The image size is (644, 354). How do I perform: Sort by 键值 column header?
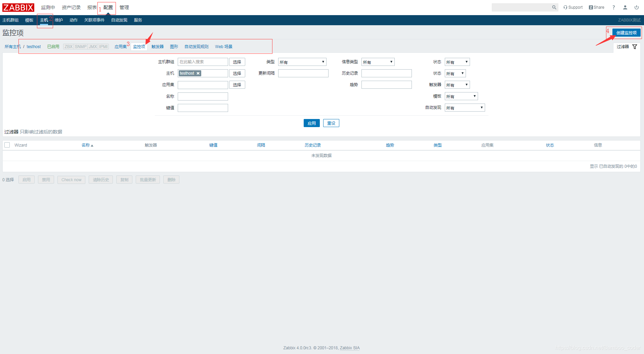pos(213,145)
